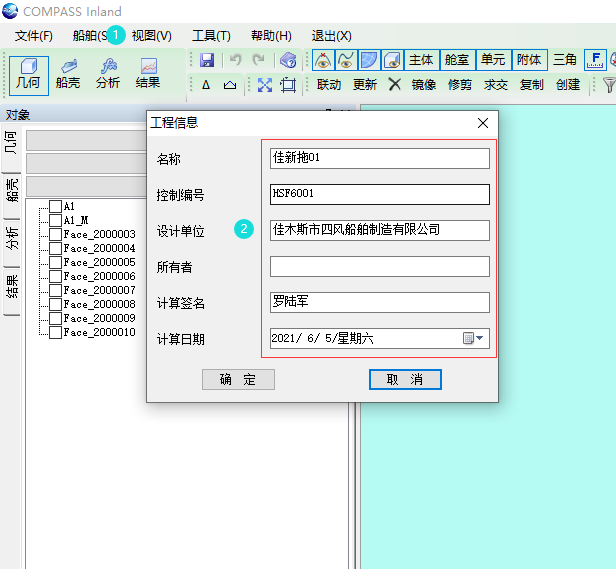Click the undo arrow icon
This screenshot has width=616, height=569.
236,60
